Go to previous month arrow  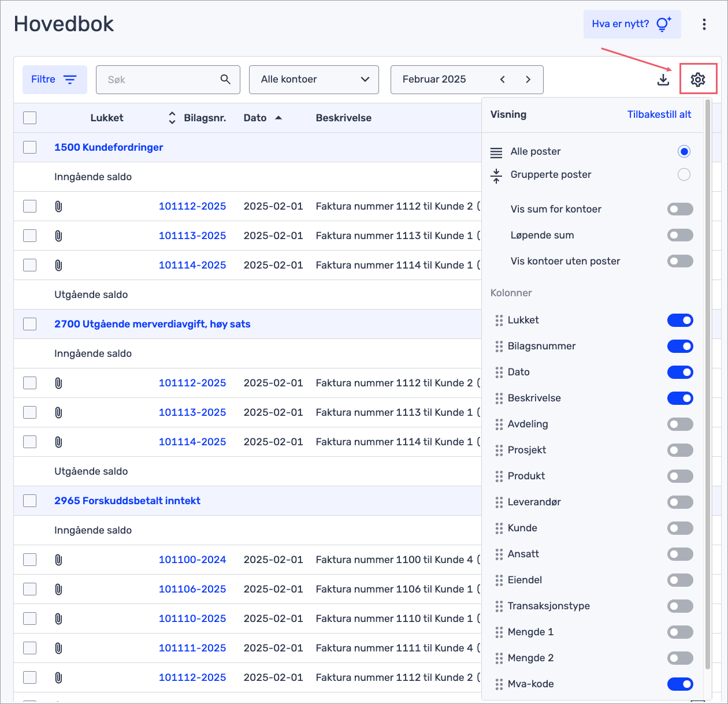[503, 80]
